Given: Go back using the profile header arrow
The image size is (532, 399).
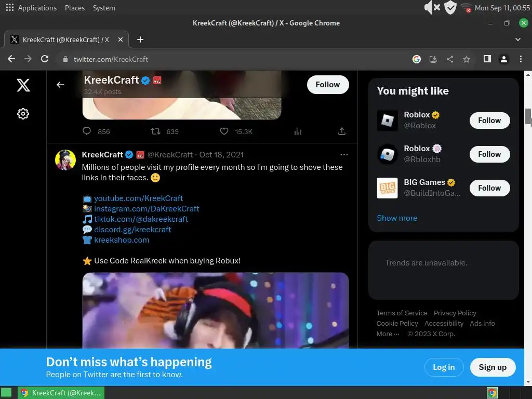Looking at the screenshot, I should (60, 85).
